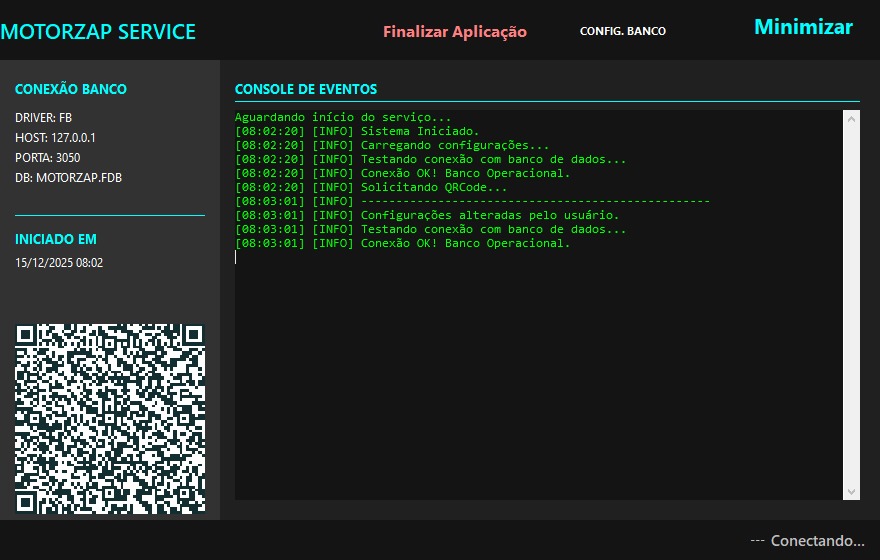Click the Finalizar Aplicação button

click(454, 32)
